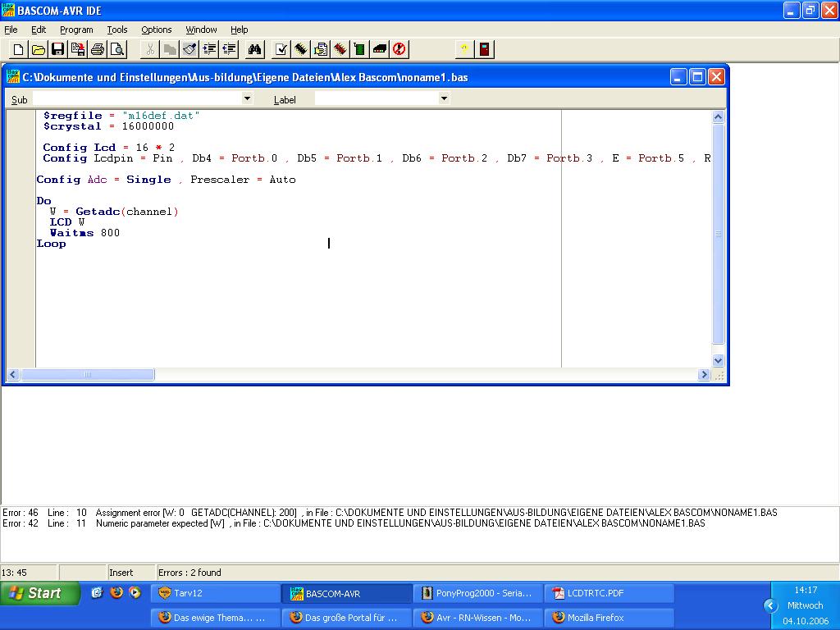Click the Loop keyword line
Viewport: 840px width, 630px height.
tap(52, 244)
